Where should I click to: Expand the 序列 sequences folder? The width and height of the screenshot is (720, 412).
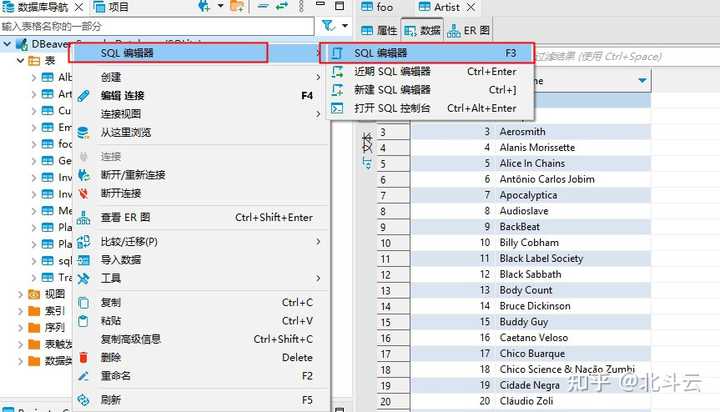click(x=20, y=327)
